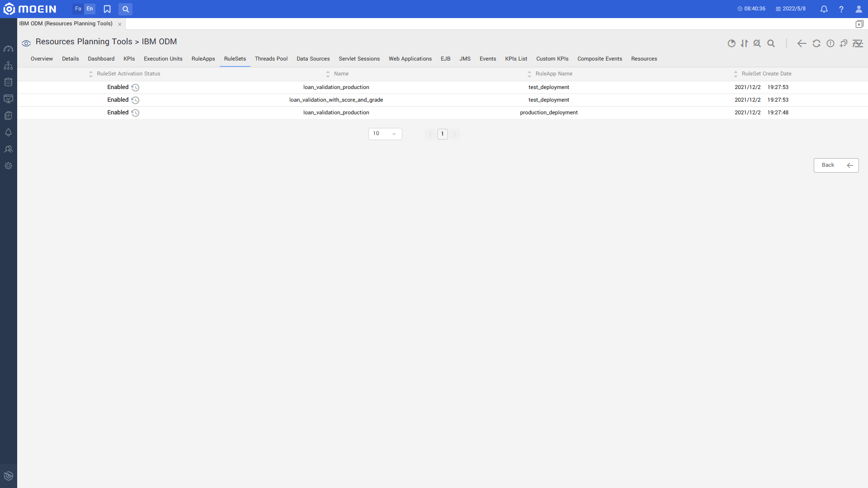Open the top bar search icon

click(x=126, y=9)
